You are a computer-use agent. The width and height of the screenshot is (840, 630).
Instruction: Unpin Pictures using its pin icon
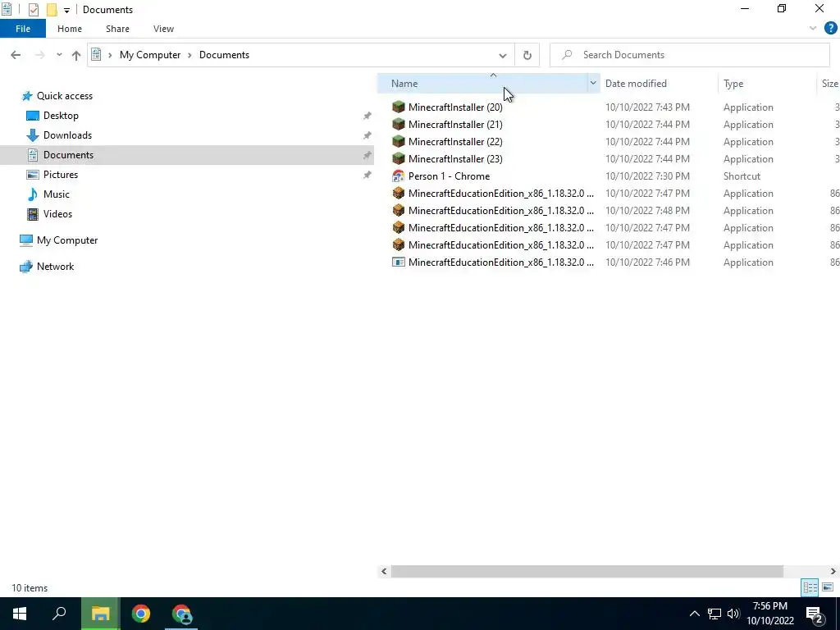[x=367, y=175]
